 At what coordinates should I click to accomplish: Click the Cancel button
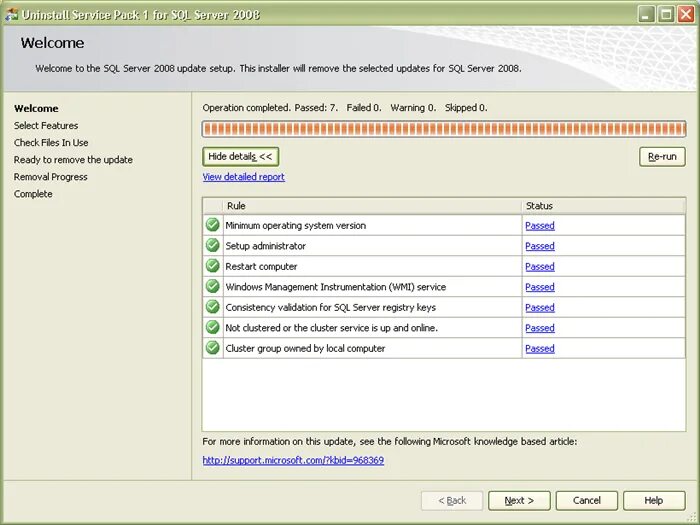click(x=587, y=501)
